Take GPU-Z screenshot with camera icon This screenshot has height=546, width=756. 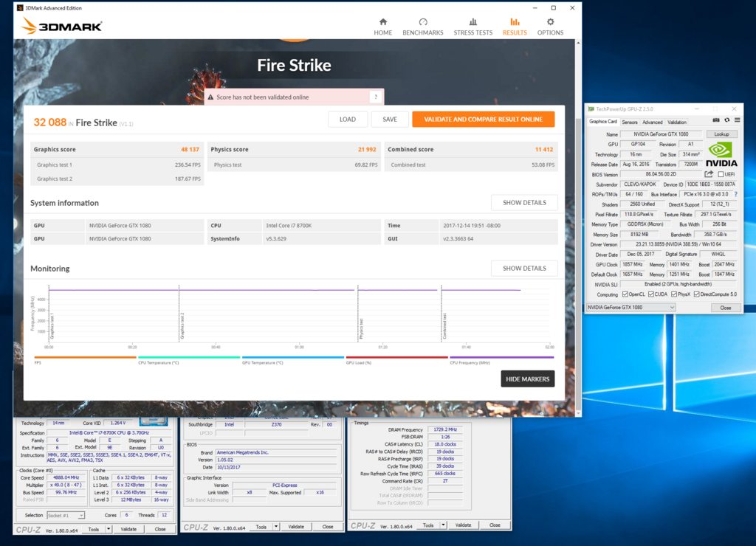tap(716, 120)
